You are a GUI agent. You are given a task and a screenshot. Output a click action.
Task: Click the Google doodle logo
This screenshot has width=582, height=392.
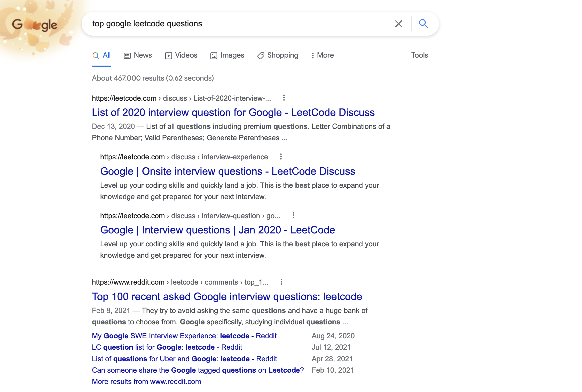(35, 25)
